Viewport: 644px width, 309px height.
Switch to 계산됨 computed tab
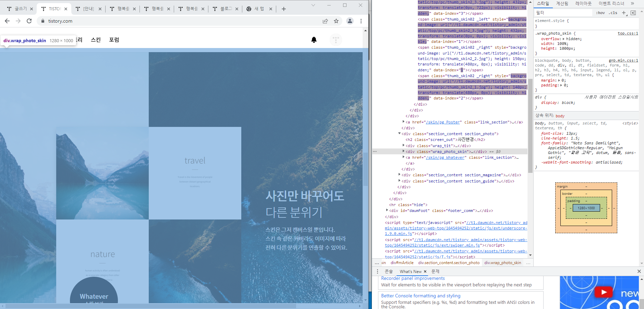click(562, 3)
